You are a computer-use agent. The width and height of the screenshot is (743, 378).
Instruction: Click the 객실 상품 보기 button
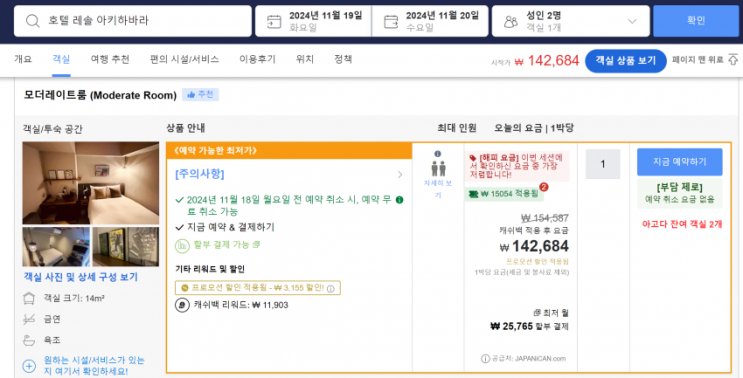[625, 61]
